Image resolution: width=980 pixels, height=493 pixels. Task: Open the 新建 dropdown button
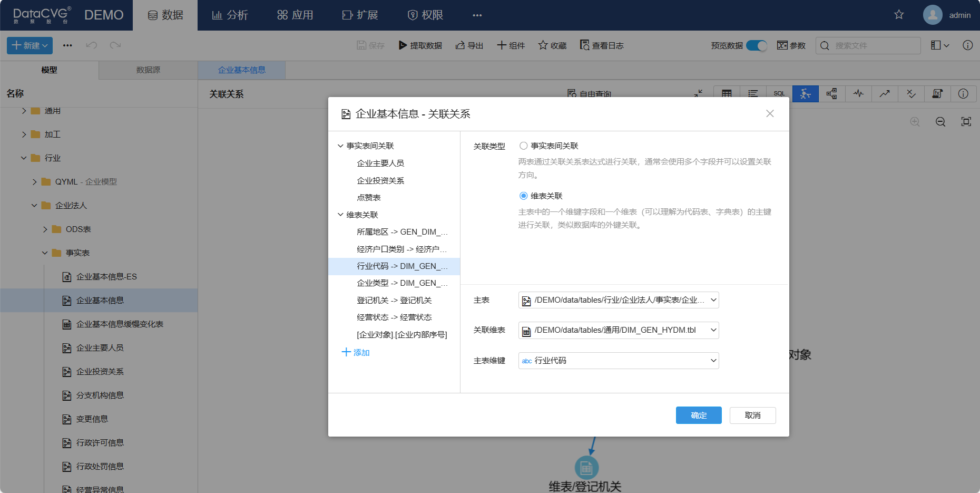pos(30,45)
